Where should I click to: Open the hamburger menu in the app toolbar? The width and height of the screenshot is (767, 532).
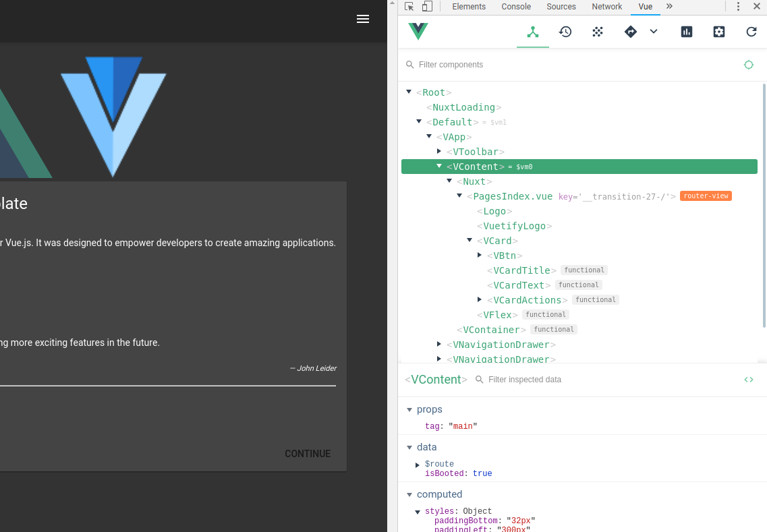pyautogui.click(x=362, y=19)
